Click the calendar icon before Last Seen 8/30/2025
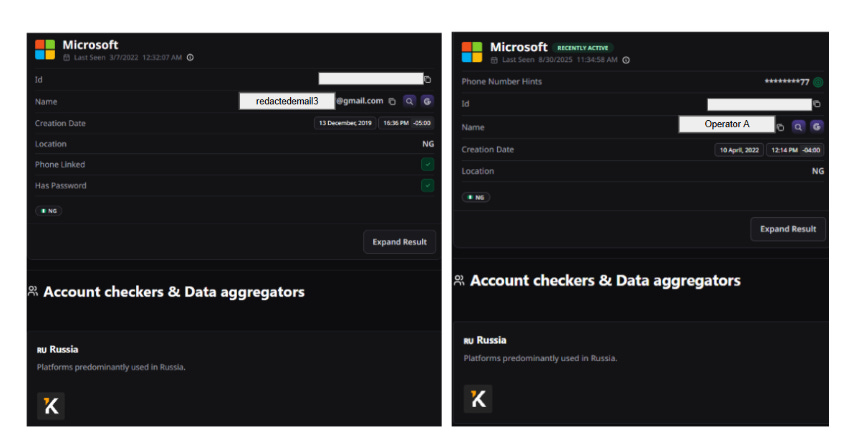This screenshot has height=442, width=861. [494, 60]
